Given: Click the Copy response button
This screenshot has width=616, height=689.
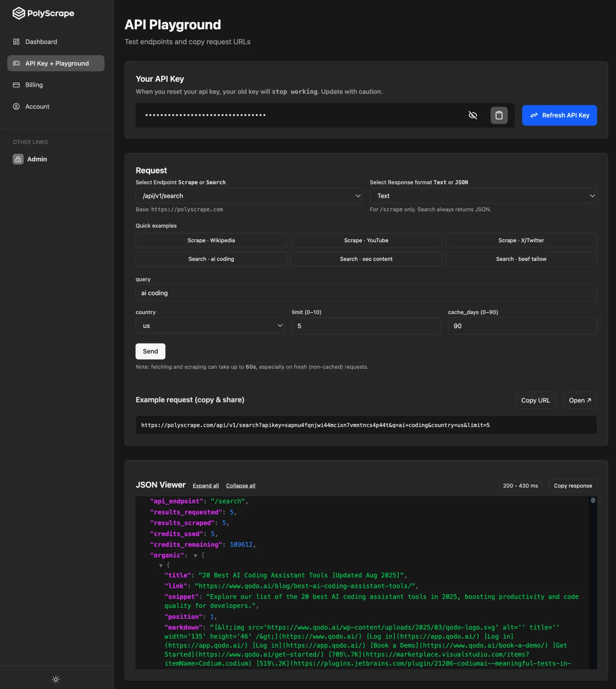Looking at the screenshot, I should [573, 485].
